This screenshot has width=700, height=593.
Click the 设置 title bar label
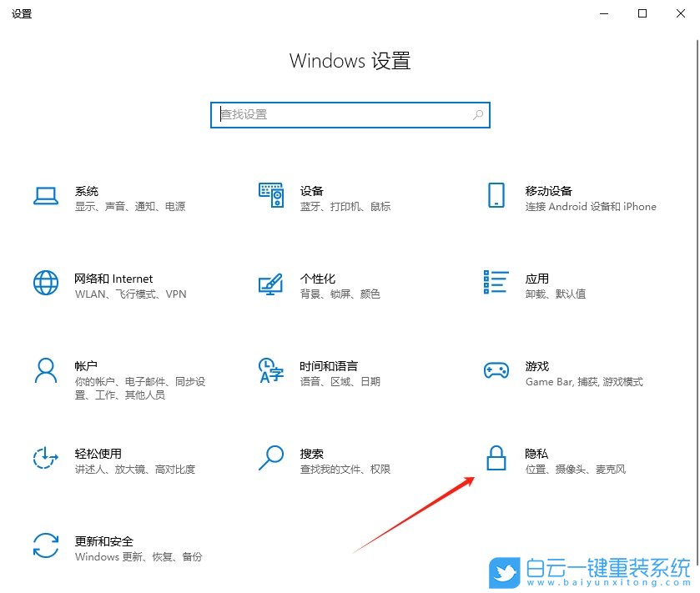click(x=23, y=13)
